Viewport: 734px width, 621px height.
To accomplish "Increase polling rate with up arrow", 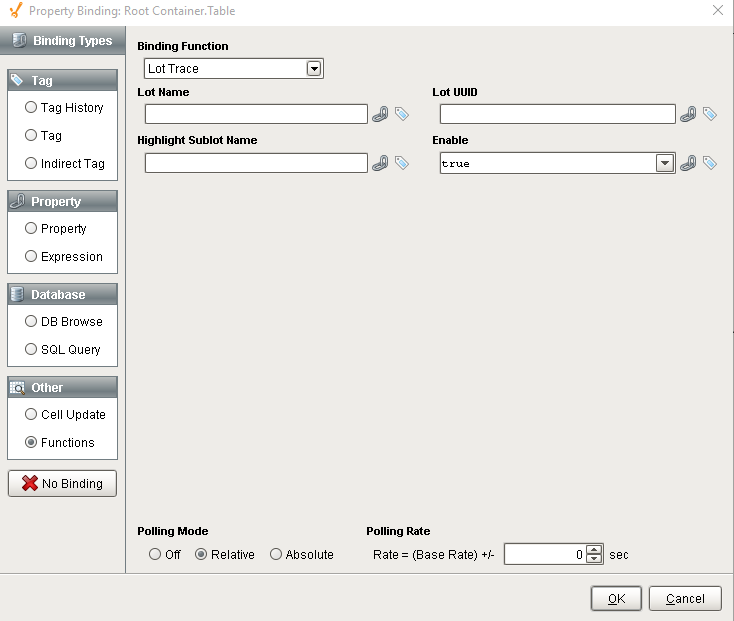I will tap(594, 549).
